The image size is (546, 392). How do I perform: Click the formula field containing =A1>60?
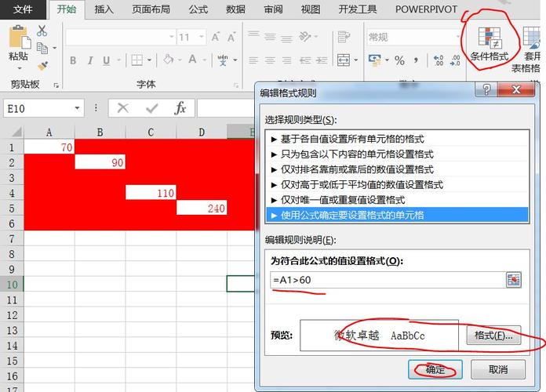[x=388, y=280]
